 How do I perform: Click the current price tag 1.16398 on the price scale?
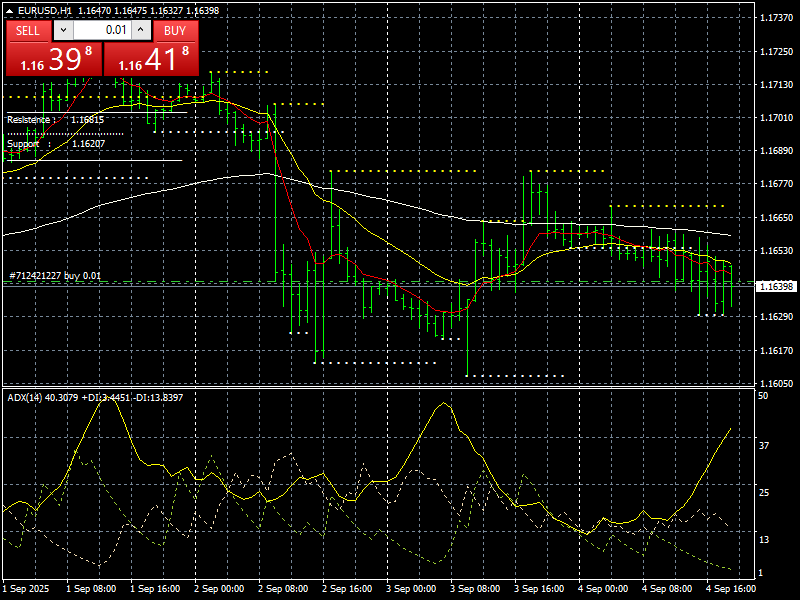(777, 286)
